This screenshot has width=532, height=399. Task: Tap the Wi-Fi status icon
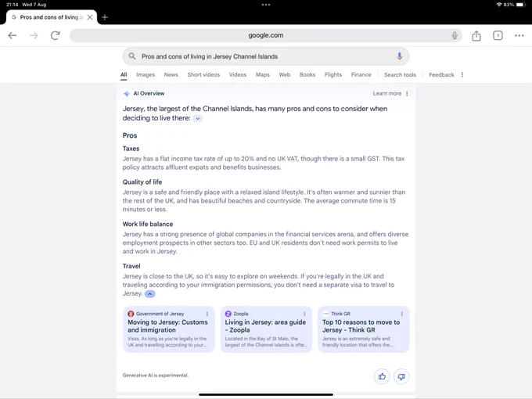[499, 5]
